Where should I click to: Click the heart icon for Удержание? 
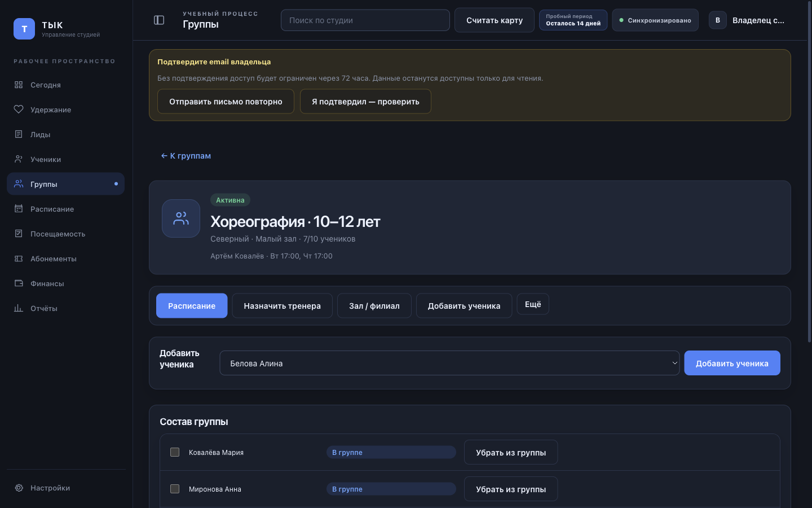pos(19,110)
